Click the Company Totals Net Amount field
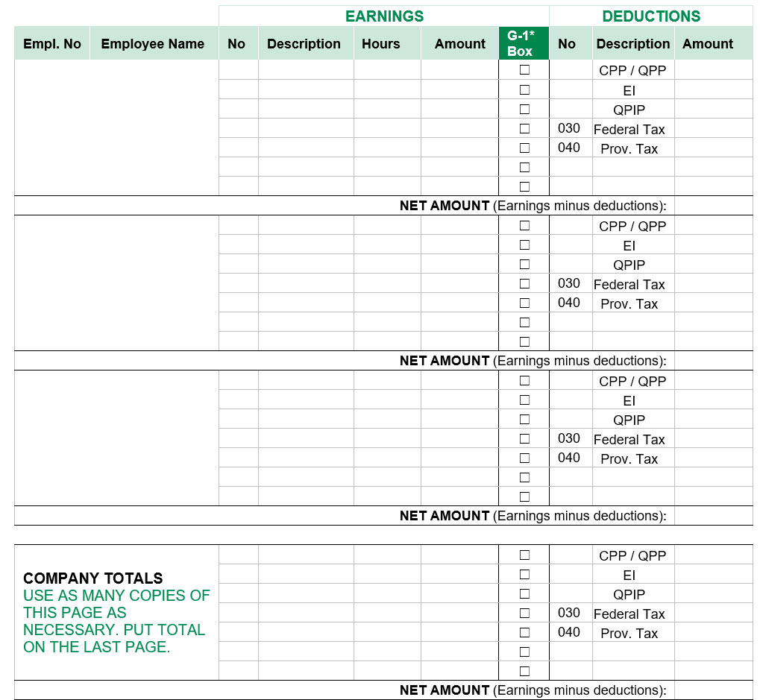The height and width of the screenshot is (700, 760). click(x=712, y=690)
